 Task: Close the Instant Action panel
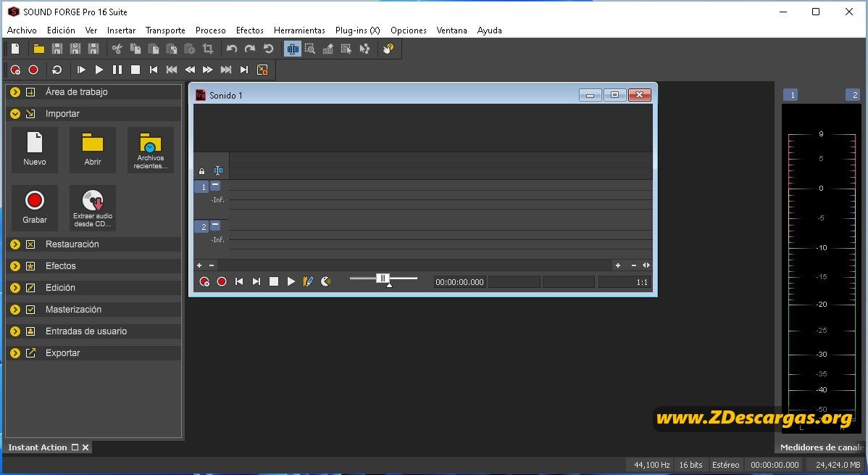coord(85,447)
